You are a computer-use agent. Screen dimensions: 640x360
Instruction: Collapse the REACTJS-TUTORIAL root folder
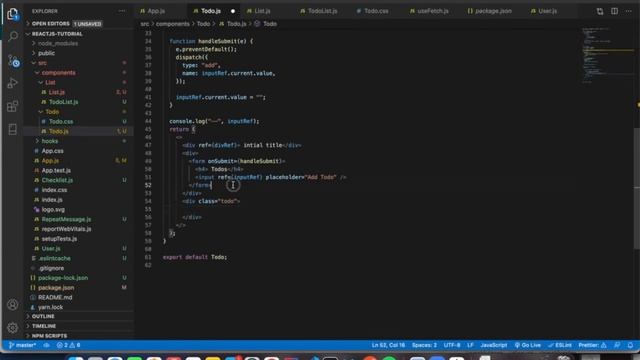point(57,34)
